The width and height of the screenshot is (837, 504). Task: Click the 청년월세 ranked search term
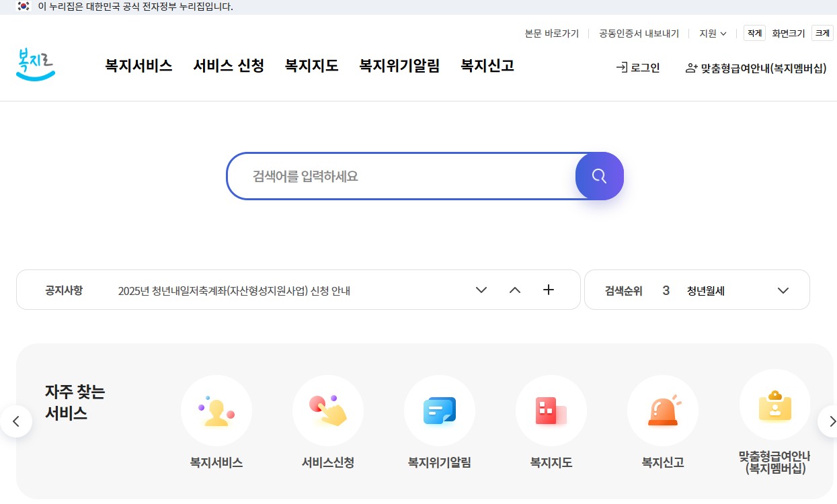pos(706,291)
